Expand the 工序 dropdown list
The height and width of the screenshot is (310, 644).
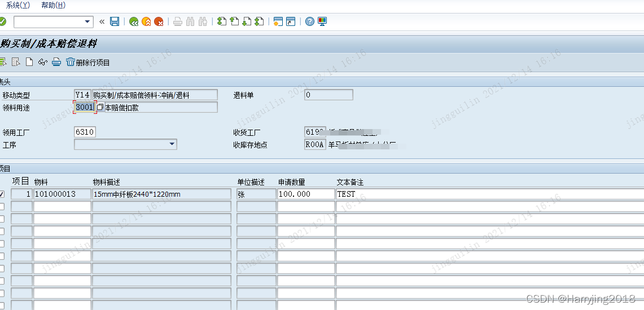pos(172,144)
